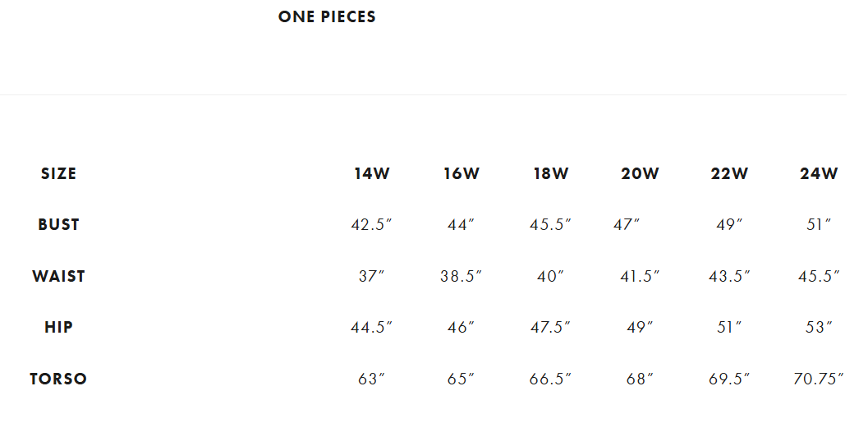Image resolution: width=868 pixels, height=446 pixels.
Task: Click the BUST row label
Action: (58, 225)
